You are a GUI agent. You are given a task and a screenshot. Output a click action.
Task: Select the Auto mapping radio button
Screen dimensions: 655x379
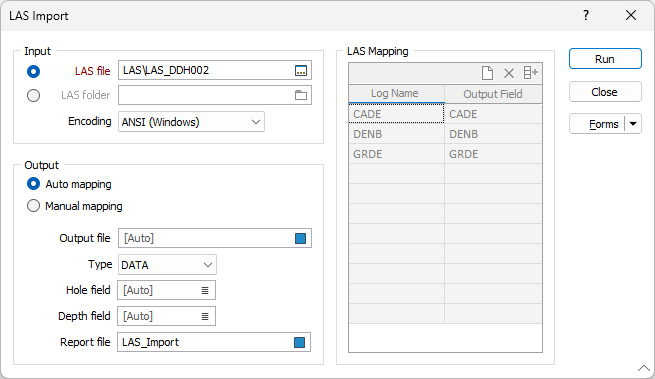point(33,184)
